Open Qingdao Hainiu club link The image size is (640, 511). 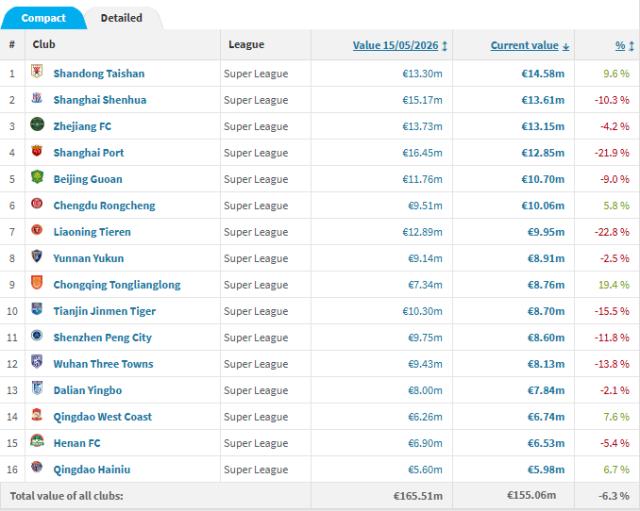[x=92, y=469]
